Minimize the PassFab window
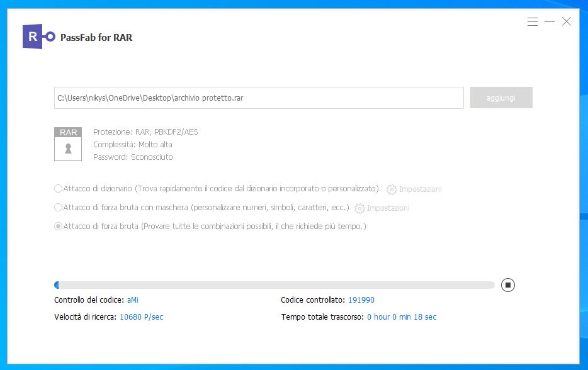Screen dimensions: 588x370 click(x=550, y=22)
